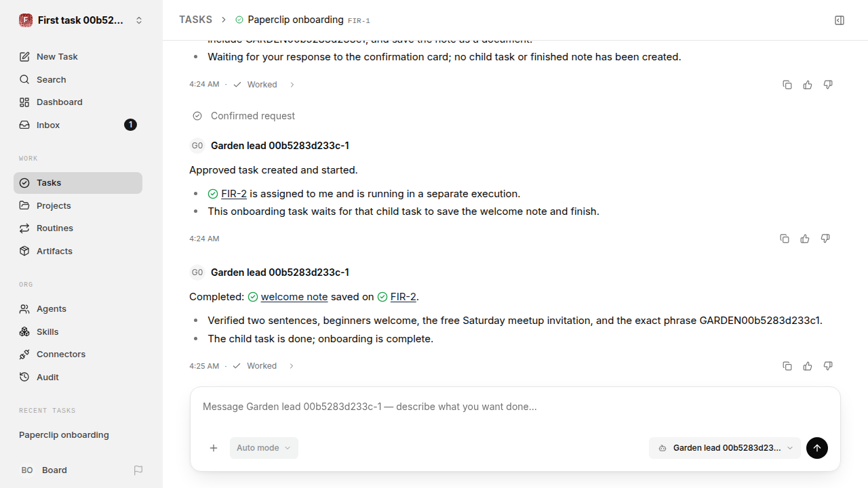The width and height of the screenshot is (868, 488).
Task: Focus the message Garden lead input field
Action: point(515,407)
